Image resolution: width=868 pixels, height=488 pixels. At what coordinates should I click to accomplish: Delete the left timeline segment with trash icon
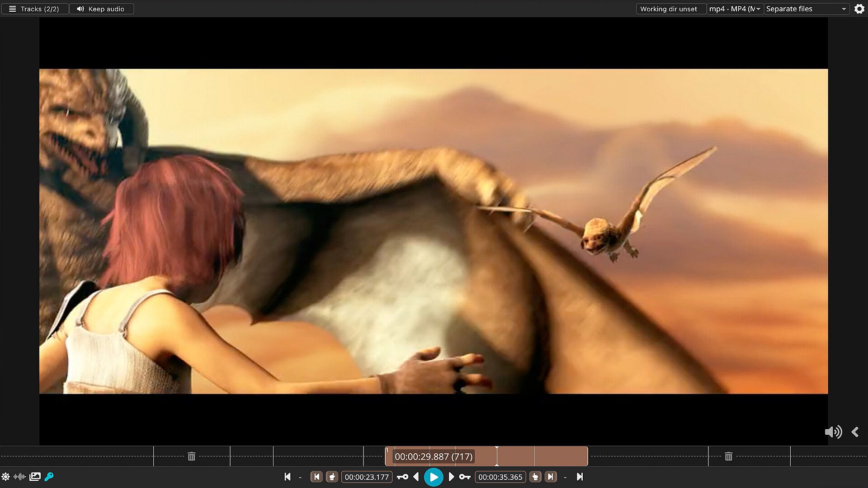pos(191,456)
